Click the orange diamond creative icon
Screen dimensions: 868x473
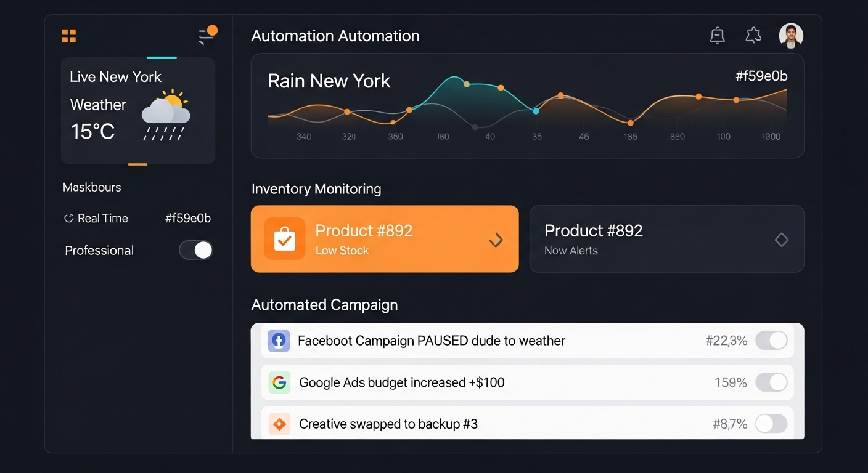279,424
